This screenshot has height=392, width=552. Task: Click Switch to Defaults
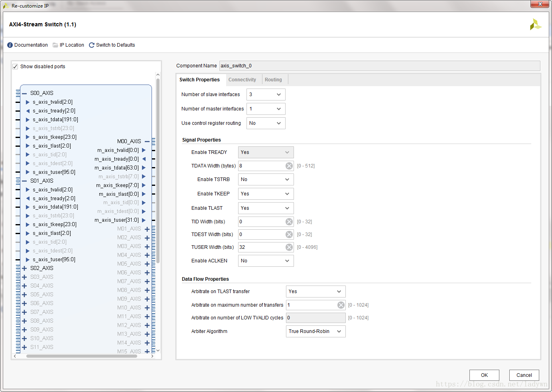point(116,45)
